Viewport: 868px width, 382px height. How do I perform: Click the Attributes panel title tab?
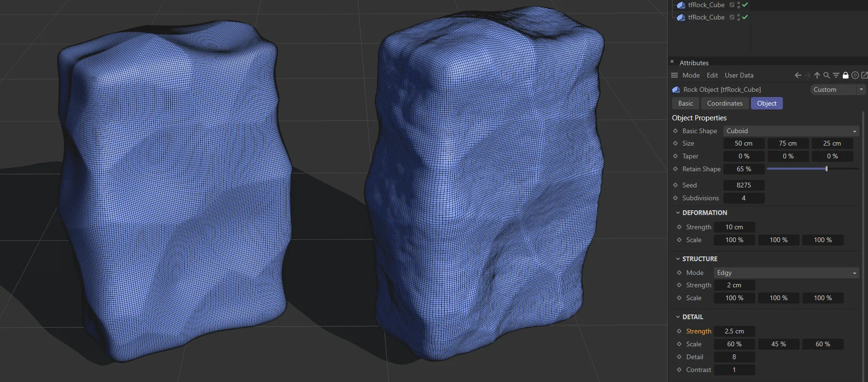tap(693, 63)
